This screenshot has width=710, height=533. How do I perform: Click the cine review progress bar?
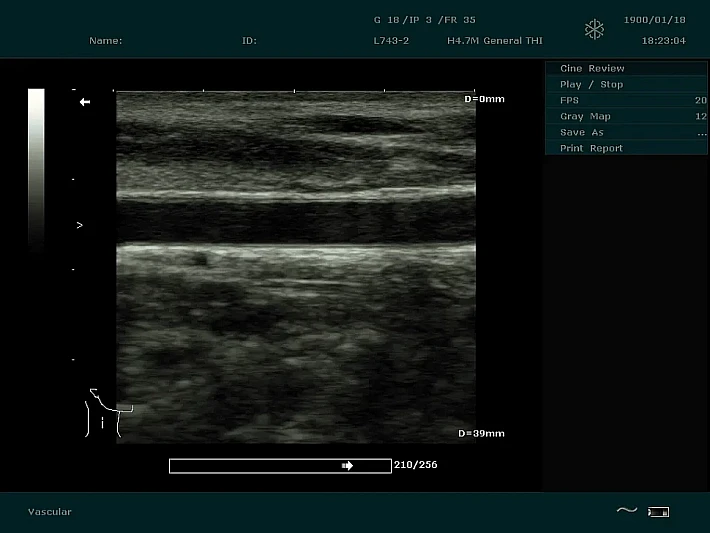(279, 465)
